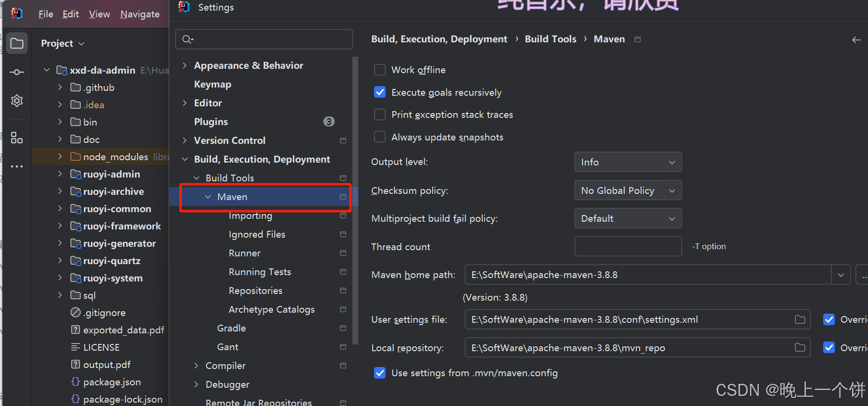The height and width of the screenshot is (406, 868).
Task: Click the User settings file path field
Action: 637,319
